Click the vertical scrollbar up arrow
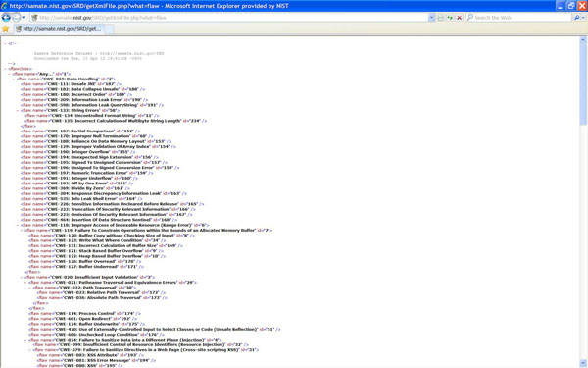This screenshot has height=368, width=588. pyautogui.click(x=583, y=40)
